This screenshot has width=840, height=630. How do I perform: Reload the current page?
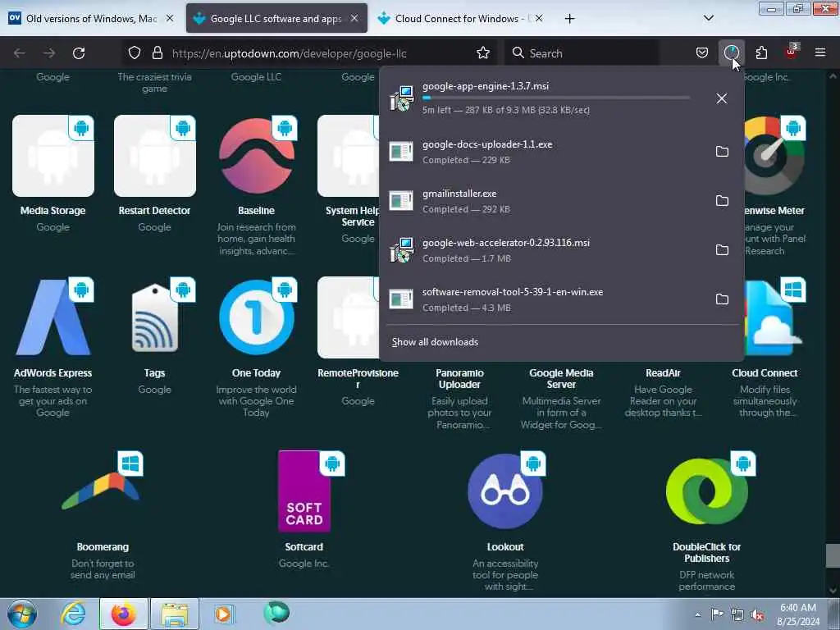pos(79,53)
